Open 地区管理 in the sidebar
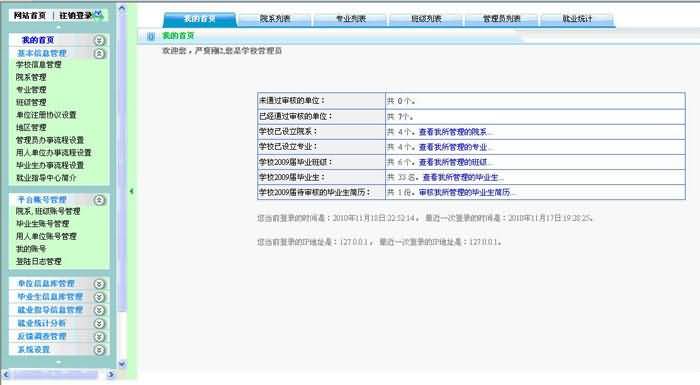This screenshot has width=700, height=385. (x=31, y=127)
